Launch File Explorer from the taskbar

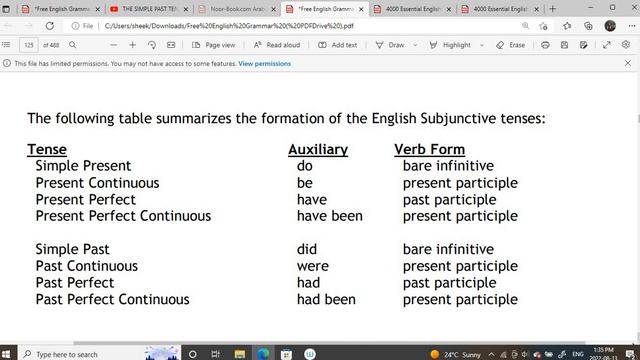[240, 354]
